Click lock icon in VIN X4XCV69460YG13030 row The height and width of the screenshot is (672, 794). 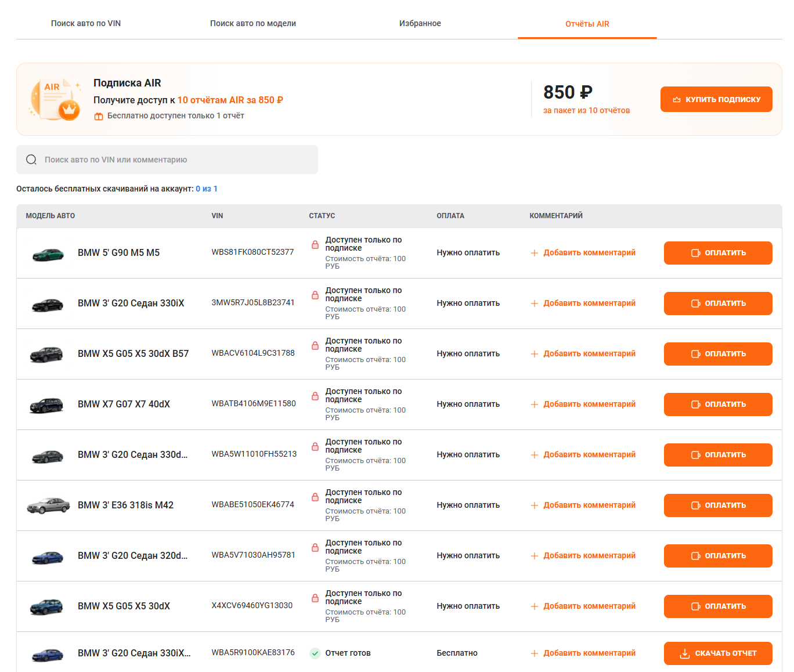click(x=315, y=598)
